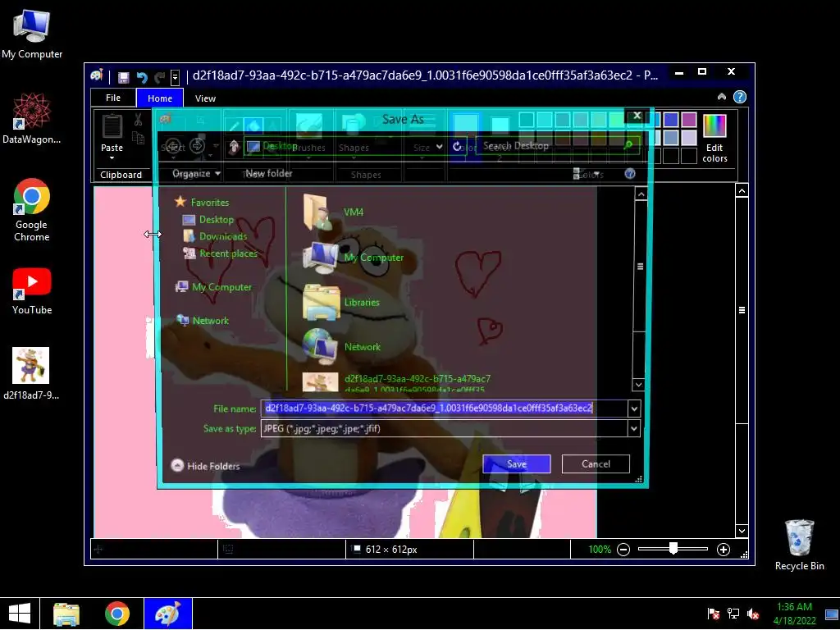The width and height of the screenshot is (840, 630).
Task: Open Paint Help question mark icon
Action: tap(740, 97)
